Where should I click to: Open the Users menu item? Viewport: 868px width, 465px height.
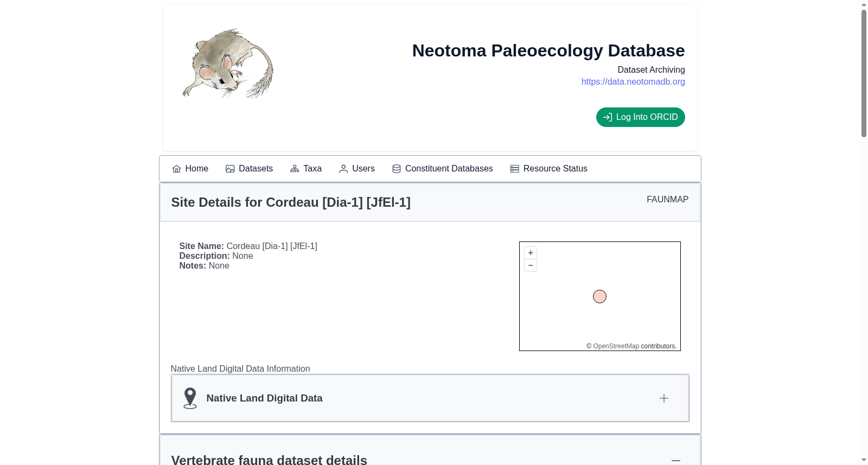(x=357, y=169)
